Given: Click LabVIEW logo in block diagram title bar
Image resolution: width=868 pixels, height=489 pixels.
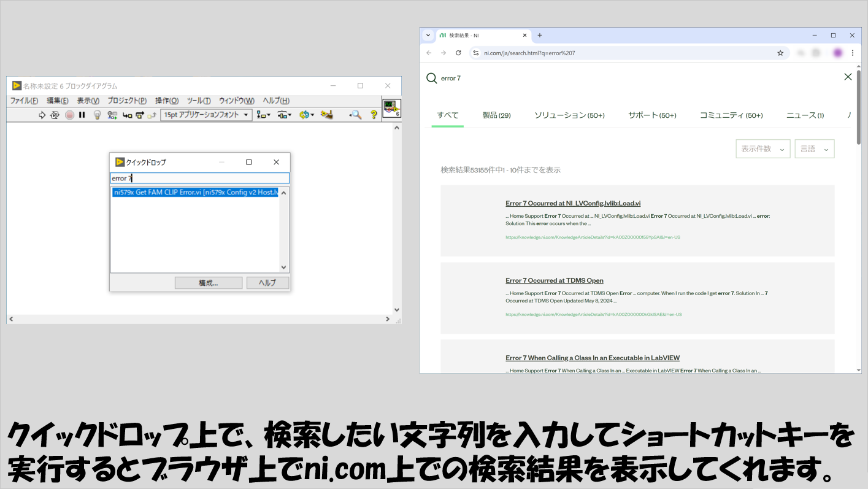Looking at the screenshot, I should coord(17,86).
